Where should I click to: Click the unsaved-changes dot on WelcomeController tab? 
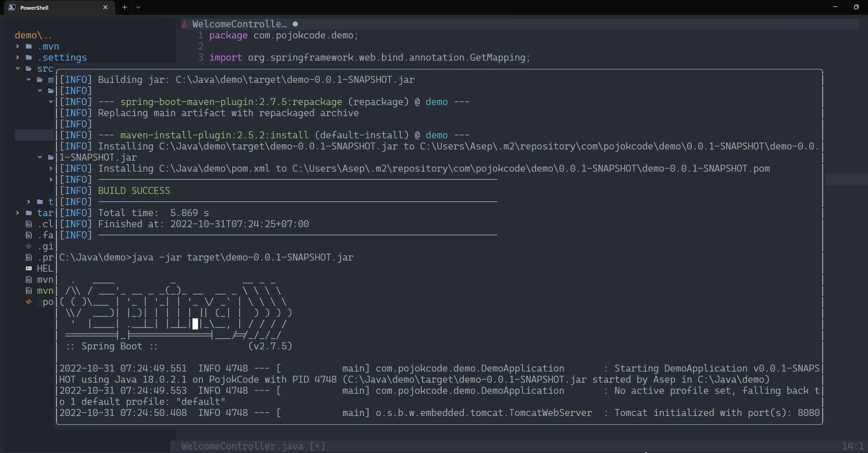295,24
